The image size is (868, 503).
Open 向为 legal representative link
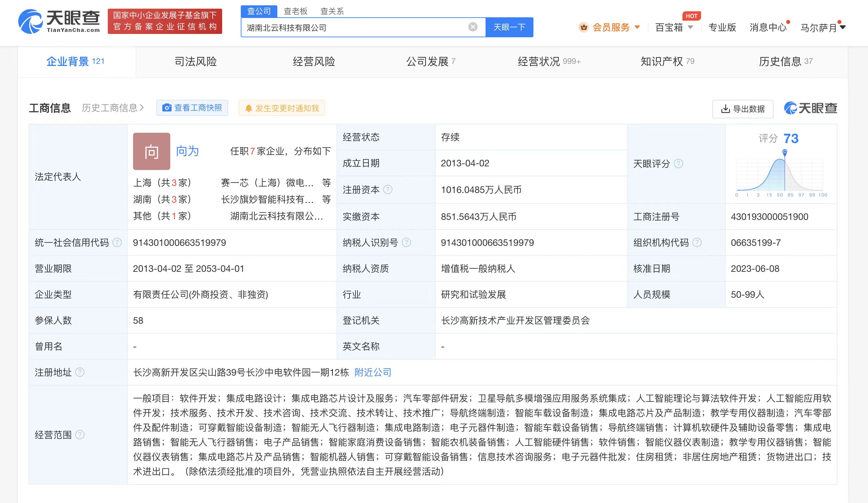[187, 151]
